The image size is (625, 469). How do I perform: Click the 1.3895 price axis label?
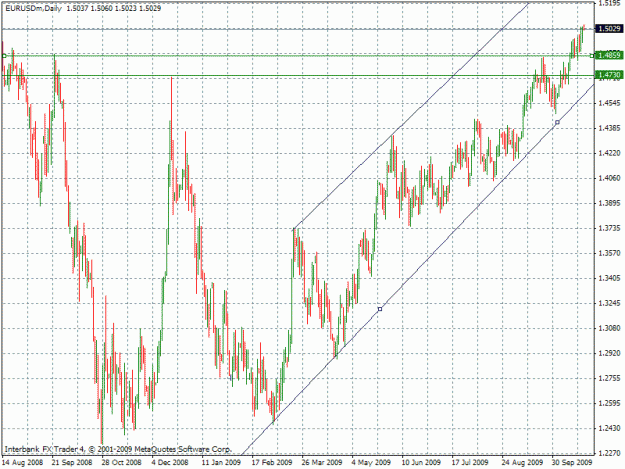click(609, 203)
